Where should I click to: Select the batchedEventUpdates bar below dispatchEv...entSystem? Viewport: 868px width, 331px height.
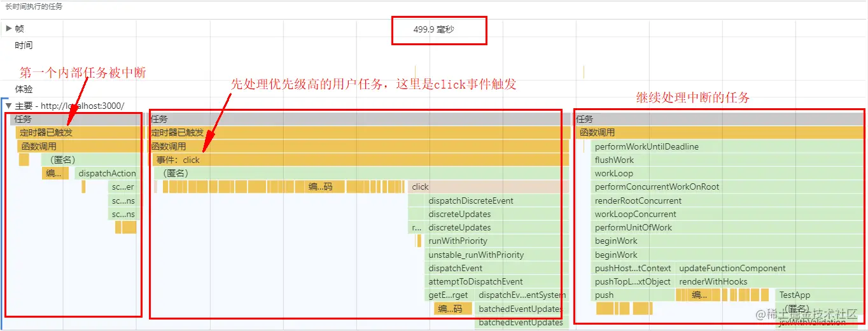click(x=522, y=309)
